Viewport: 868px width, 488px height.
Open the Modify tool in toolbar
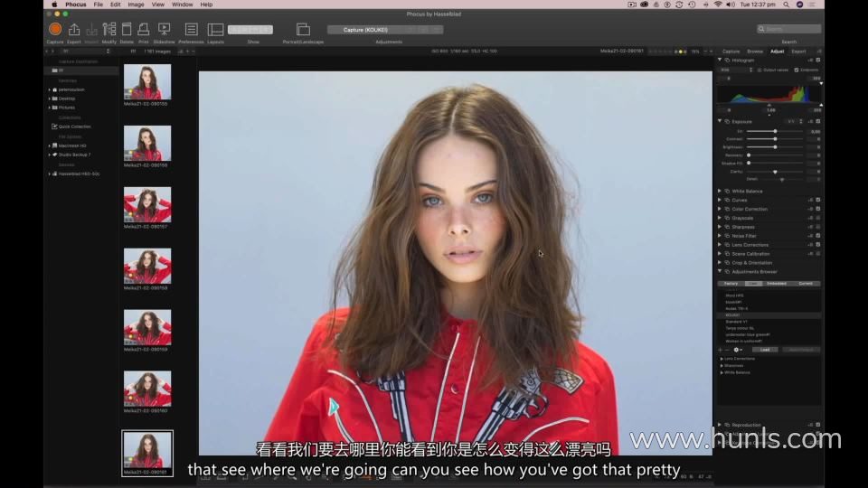click(x=109, y=29)
